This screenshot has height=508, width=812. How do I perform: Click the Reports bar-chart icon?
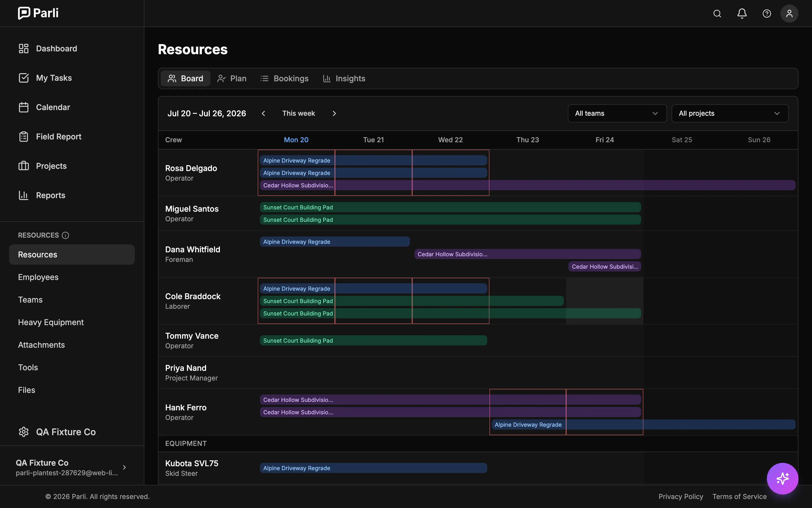(23, 195)
